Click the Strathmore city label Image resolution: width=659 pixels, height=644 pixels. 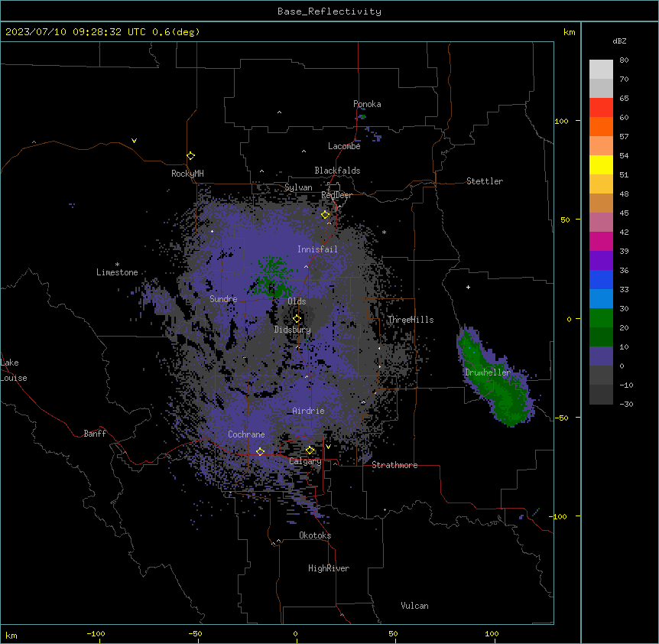tap(394, 465)
